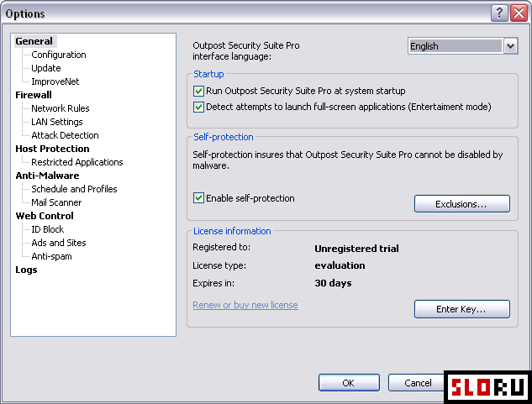Open Network Rules settings
The width and height of the screenshot is (532, 404).
[61, 108]
